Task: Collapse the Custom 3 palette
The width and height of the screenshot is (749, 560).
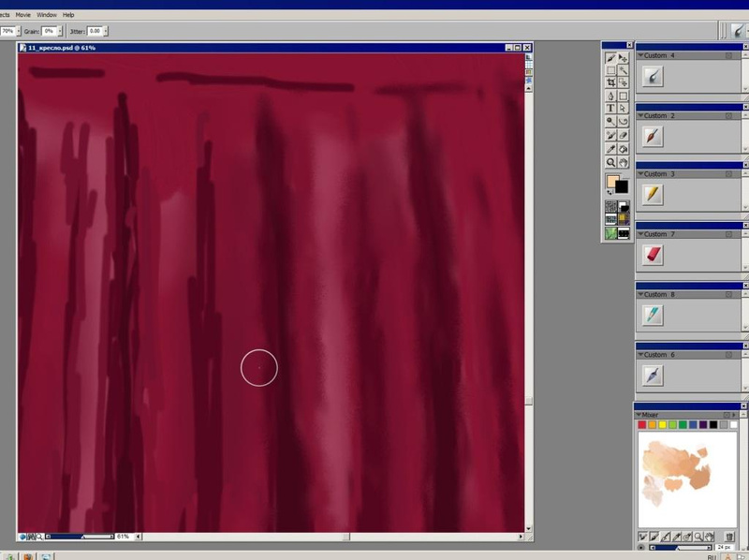Action: [640, 174]
